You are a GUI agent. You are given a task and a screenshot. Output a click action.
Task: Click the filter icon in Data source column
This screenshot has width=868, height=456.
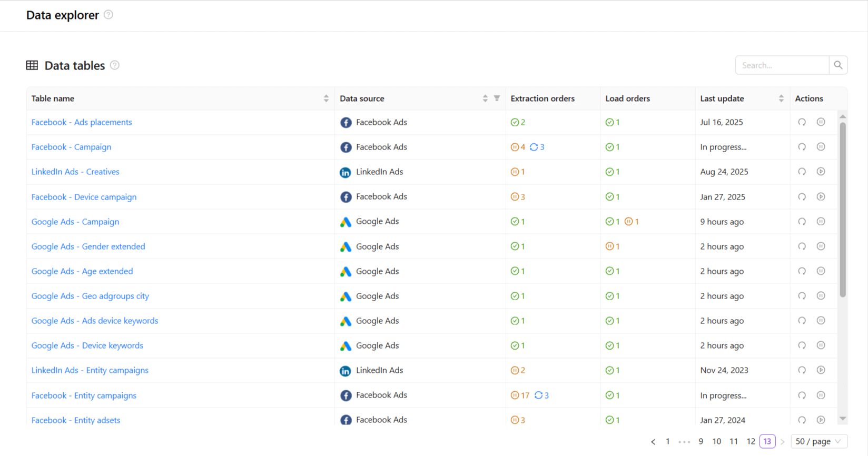497,98
